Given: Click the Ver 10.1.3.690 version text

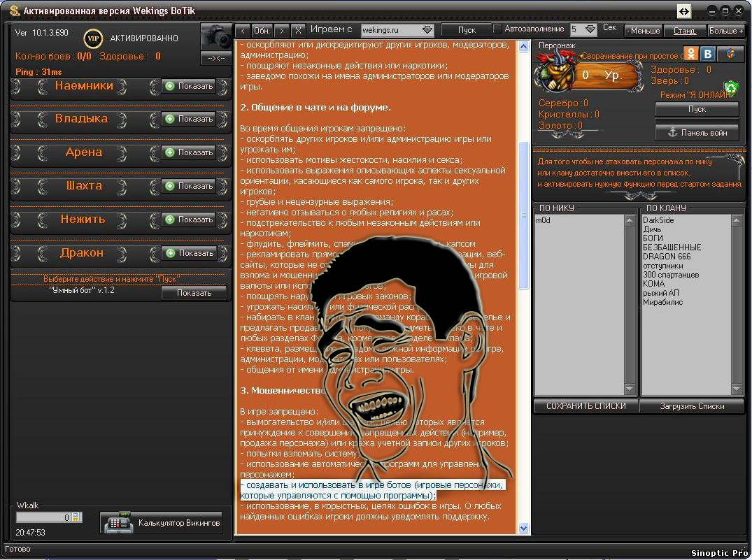Looking at the screenshot, I should pyautogui.click(x=42, y=33).
